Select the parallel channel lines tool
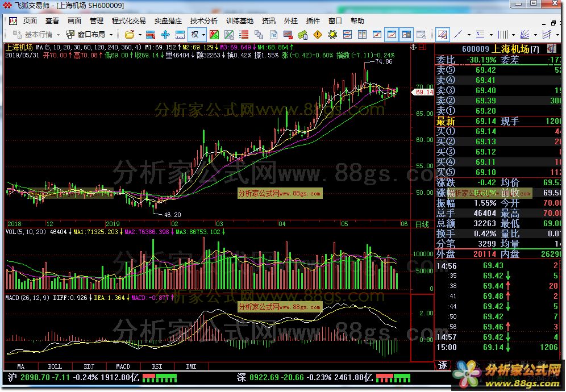The image size is (566, 392). point(547,35)
